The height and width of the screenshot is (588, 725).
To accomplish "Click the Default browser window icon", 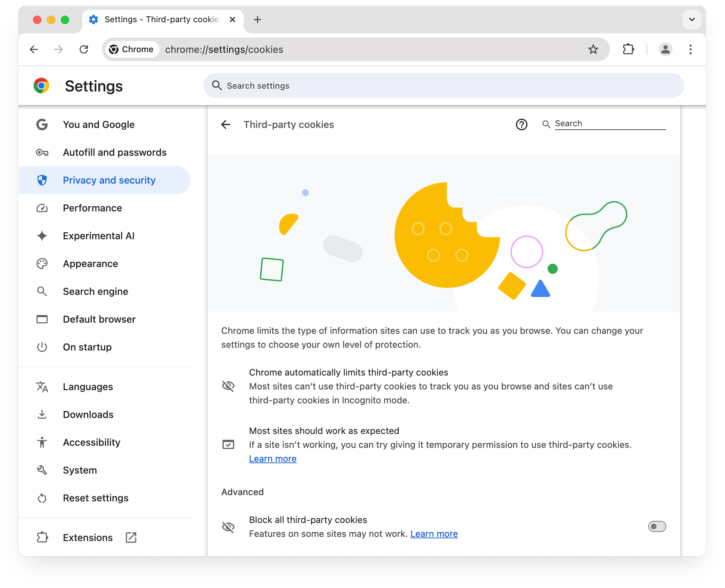I will point(43,319).
